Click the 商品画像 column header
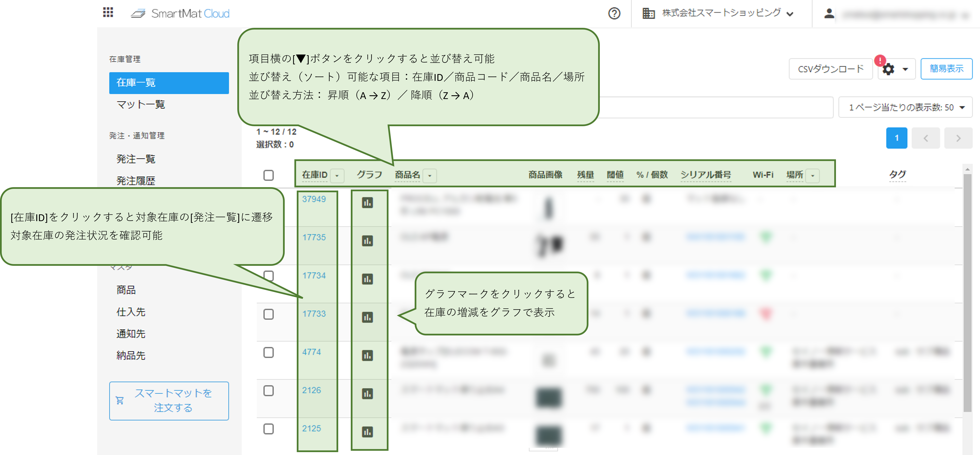The height and width of the screenshot is (455, 980). (x=545, y=175)
